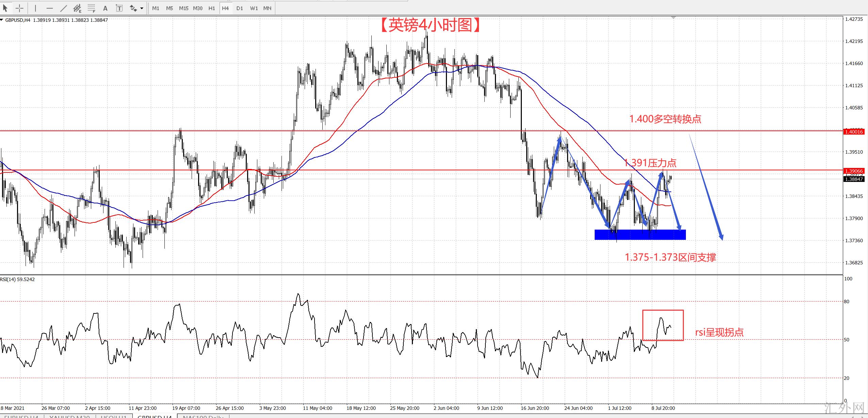
Task: Select equidistant channel tool
Action: tap(77, 8)
